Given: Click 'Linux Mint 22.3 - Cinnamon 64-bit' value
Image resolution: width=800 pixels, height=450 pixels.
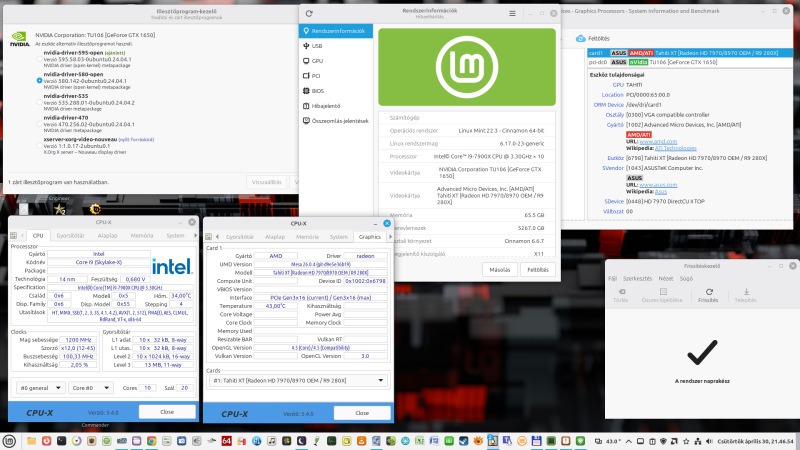Looking at the screenshot, I should click(501, 131).
